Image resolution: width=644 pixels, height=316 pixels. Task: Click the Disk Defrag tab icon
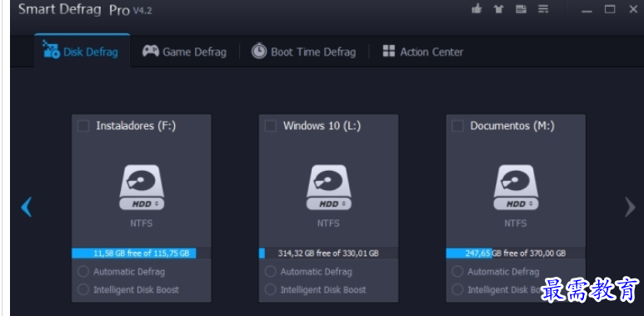click(52, 49)
